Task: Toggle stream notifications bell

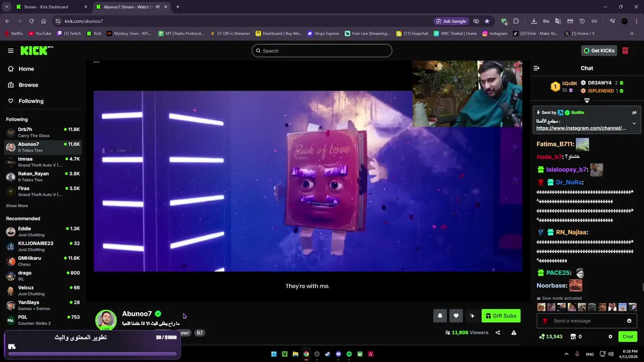Action: pyautogui.click(x=440, y=316)
